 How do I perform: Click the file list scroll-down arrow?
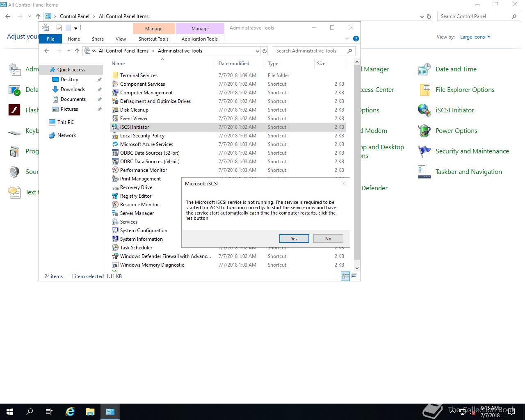357,268
